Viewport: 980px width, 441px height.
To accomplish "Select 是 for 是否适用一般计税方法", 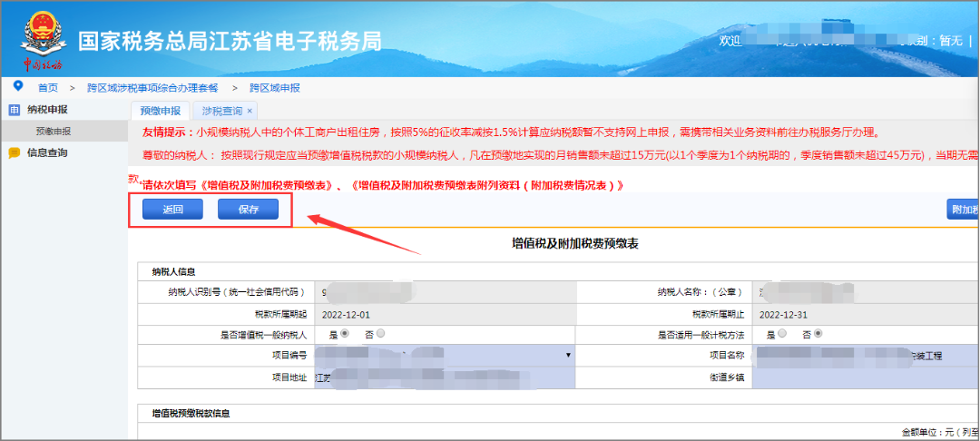I will 782,334.
